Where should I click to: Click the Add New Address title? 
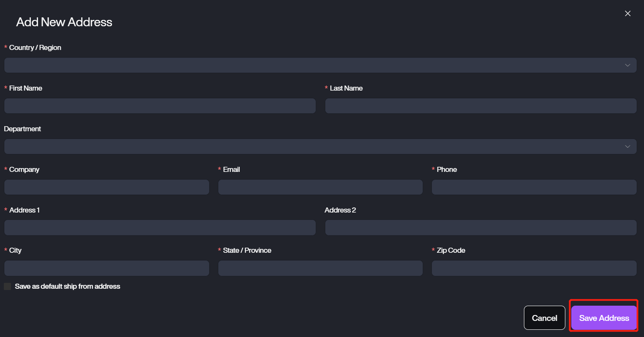coord(64,22)
